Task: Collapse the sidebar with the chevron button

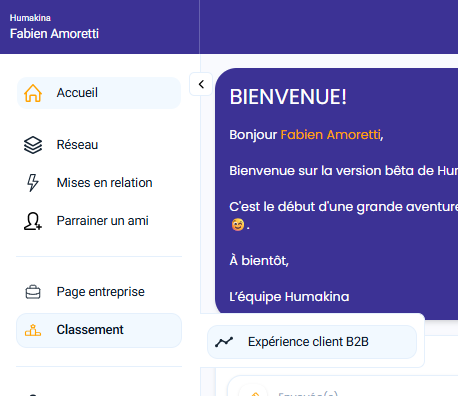Action: click(x=201, y=84)
